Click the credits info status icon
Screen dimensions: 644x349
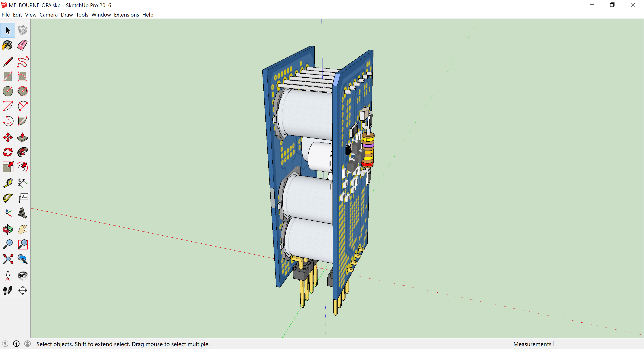click(x=16, y=344)
